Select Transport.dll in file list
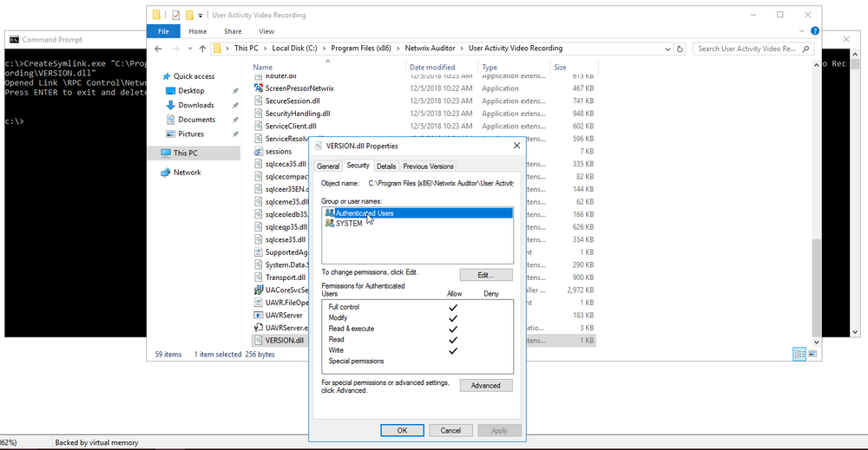The width and height of the screenshot is (868, 450). point(285,277)
